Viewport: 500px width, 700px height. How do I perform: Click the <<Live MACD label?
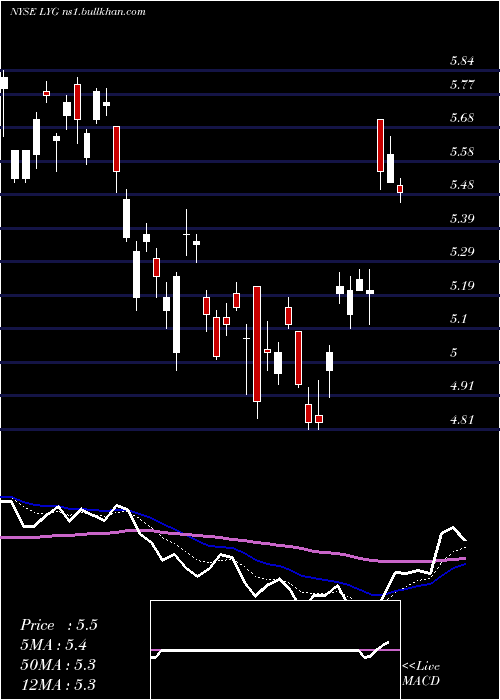[421, 673]
